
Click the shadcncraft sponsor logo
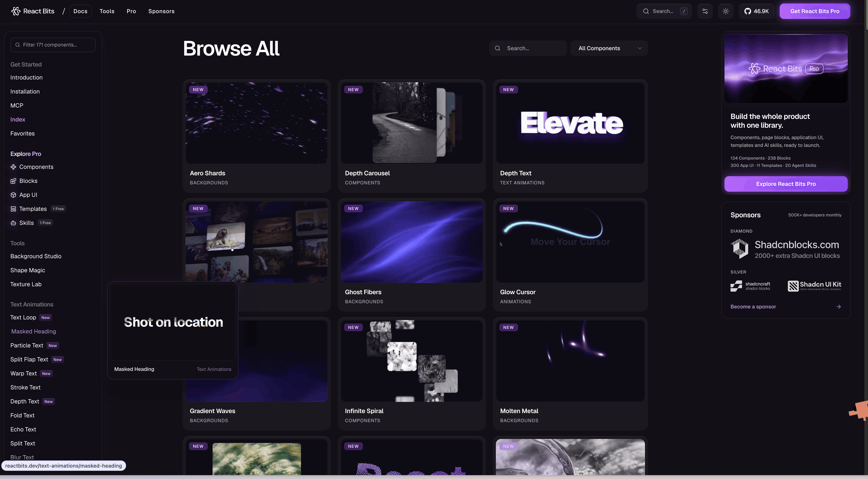point(750,286)
